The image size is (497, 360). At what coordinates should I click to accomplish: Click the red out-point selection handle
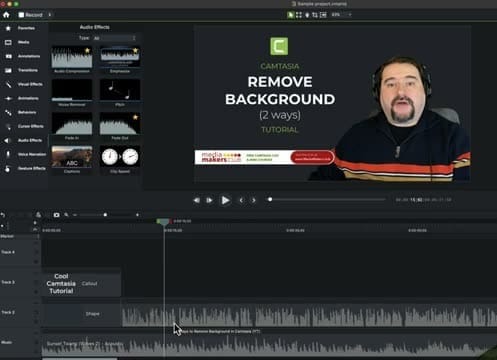click(x=170, y=221)
